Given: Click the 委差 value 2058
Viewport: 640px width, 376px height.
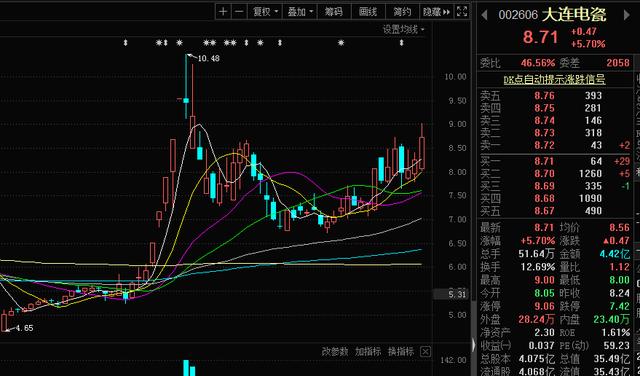Looking at the screenshot, I should [618, 63].
